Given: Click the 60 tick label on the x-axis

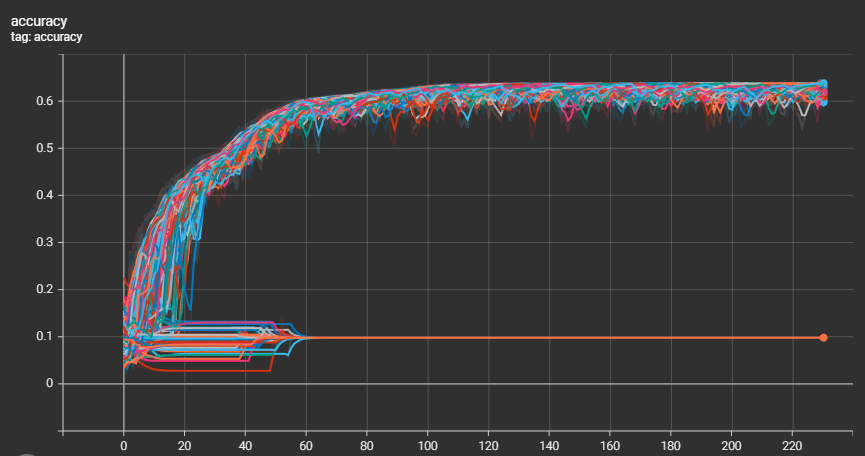Looking at the screenshot, I should 307,444.
